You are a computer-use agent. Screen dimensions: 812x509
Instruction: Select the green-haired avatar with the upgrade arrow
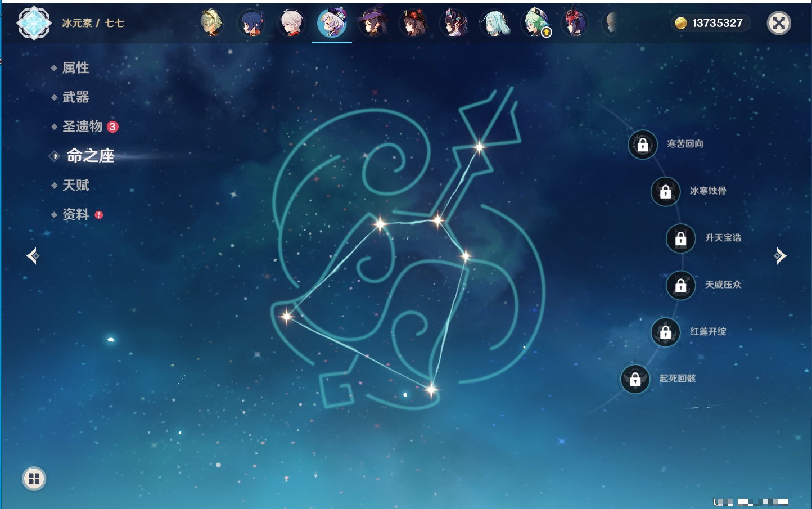[x=535, y=23]
